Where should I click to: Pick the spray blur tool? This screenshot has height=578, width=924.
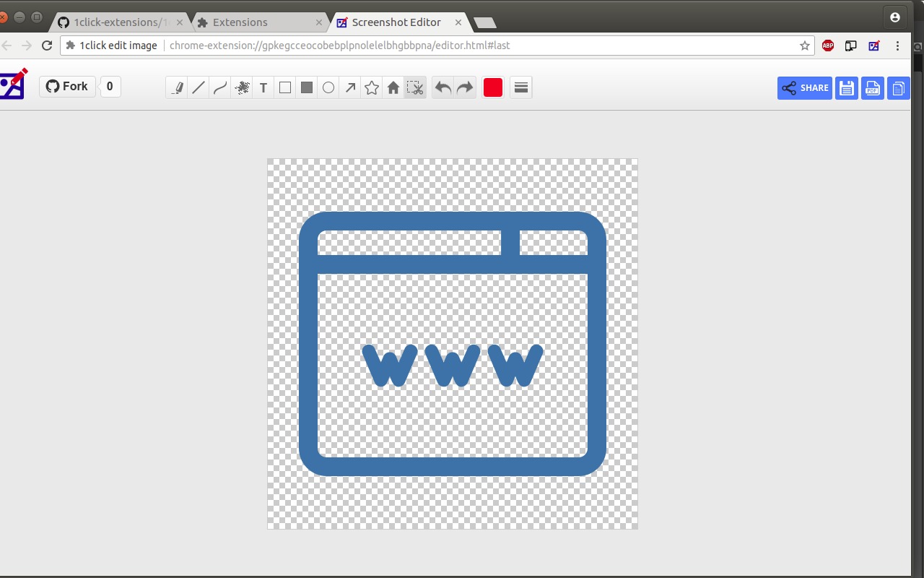242,88
